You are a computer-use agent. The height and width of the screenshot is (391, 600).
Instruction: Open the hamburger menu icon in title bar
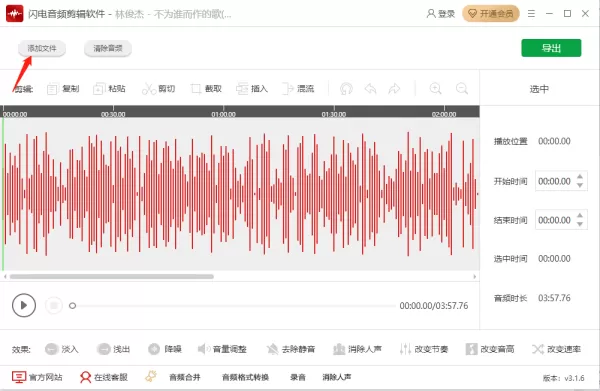(x=531, y=14)
